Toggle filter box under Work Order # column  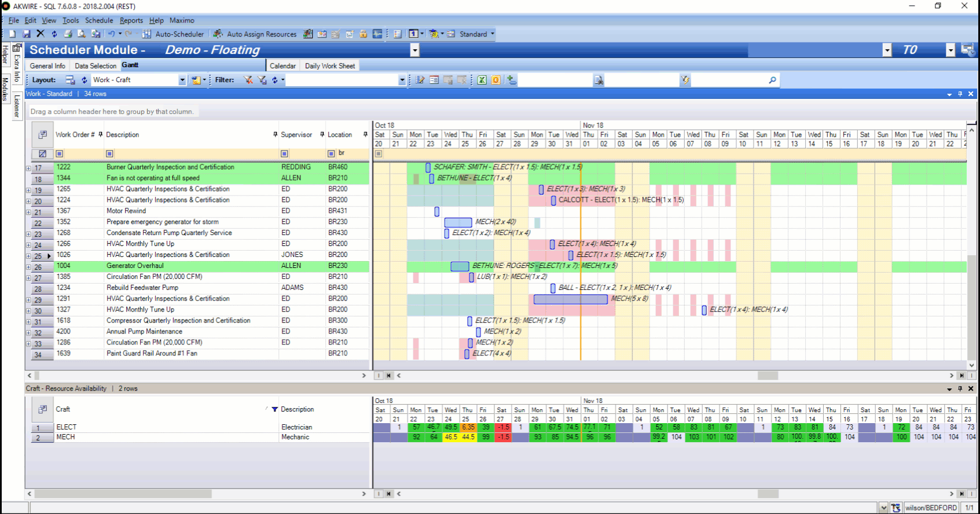[x=59, y=154]
